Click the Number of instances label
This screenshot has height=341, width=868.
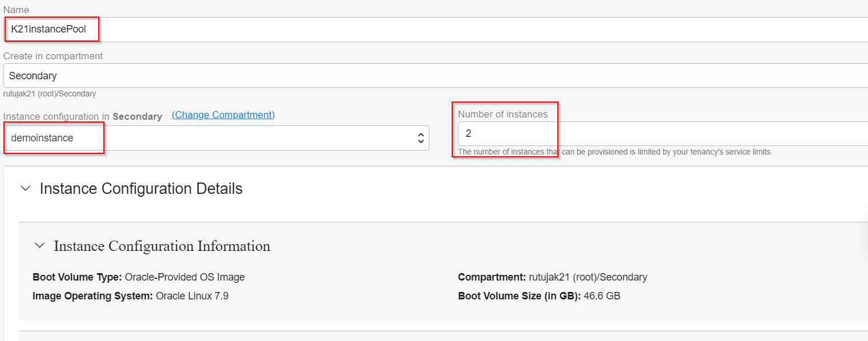tap(503, 114)
